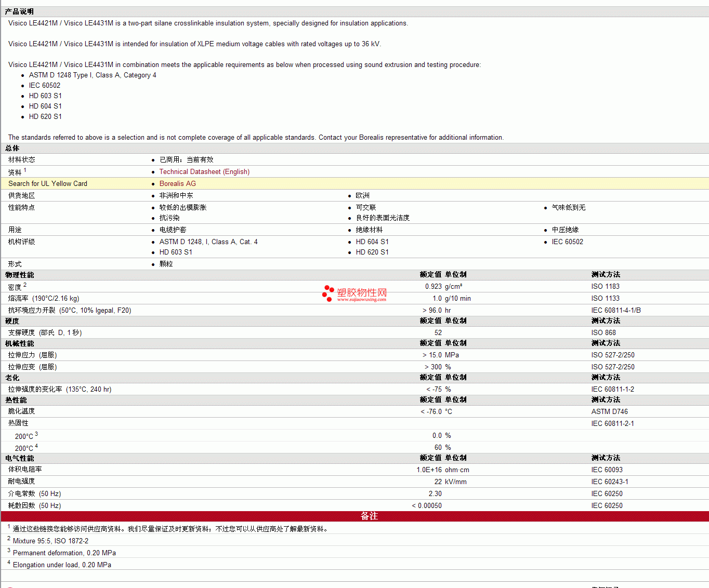Select the 可交联 feature entry
This screenshot has height=588, width=709.
(366, 208)
